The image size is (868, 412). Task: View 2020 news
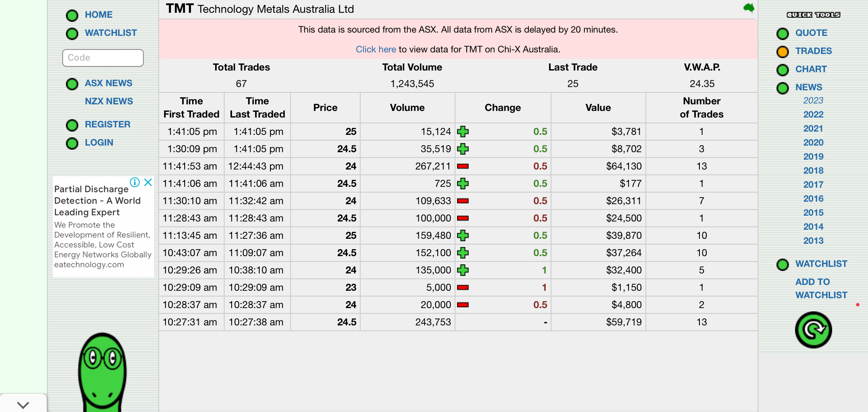tap(813, 143)
